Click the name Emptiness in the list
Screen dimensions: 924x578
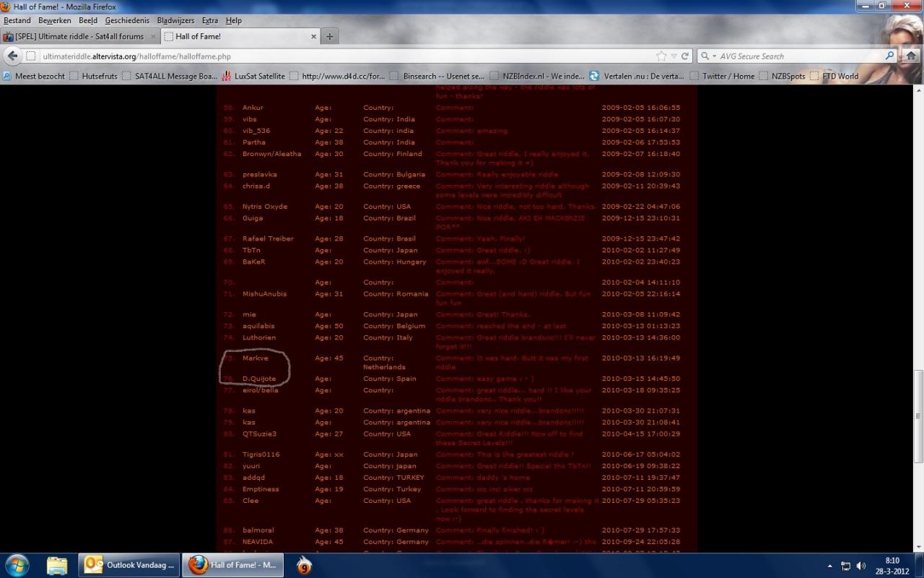coord(260,488)
